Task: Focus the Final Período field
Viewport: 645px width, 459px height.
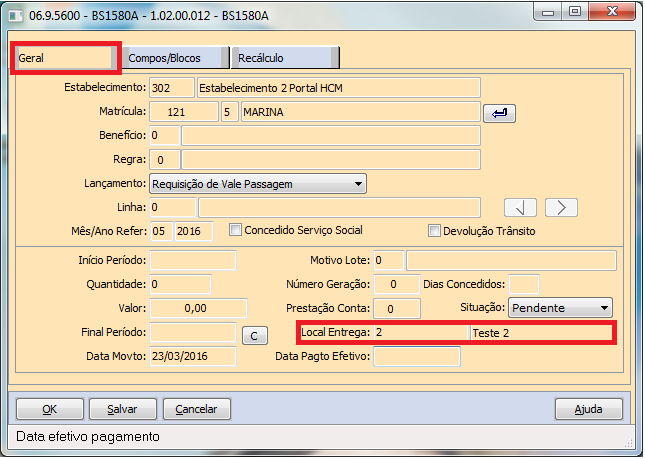Action: pyautogui.click(x=193, y=332)
